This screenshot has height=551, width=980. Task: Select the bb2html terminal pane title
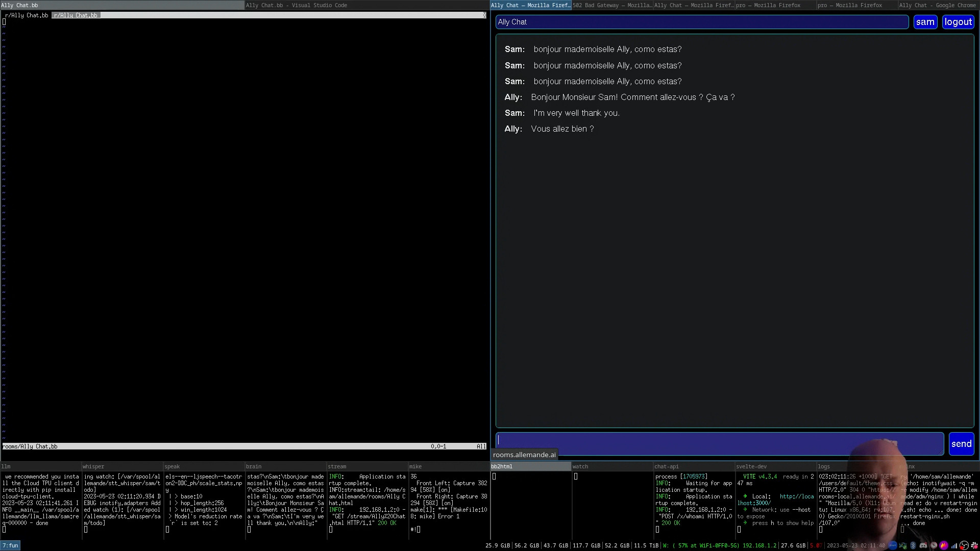(x=531, y=466)
